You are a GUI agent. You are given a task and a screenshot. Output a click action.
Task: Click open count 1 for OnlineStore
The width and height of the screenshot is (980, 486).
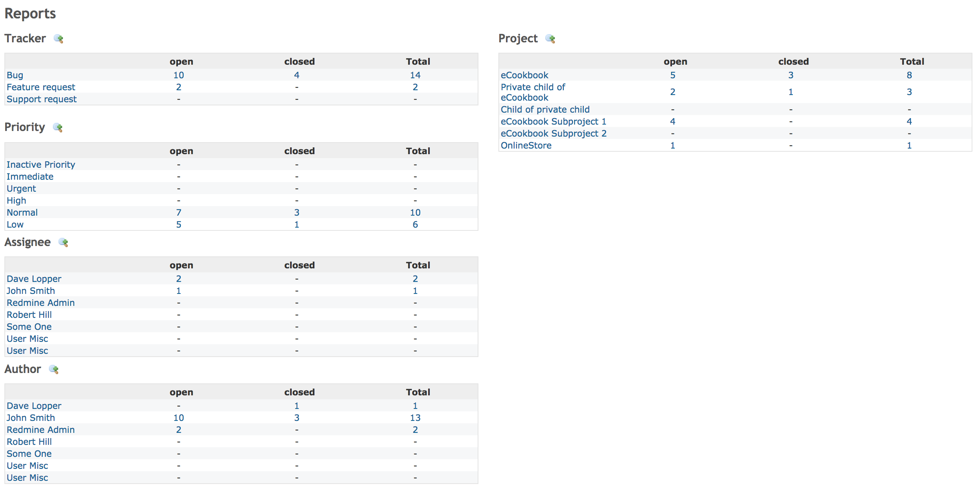click(673, 145)
